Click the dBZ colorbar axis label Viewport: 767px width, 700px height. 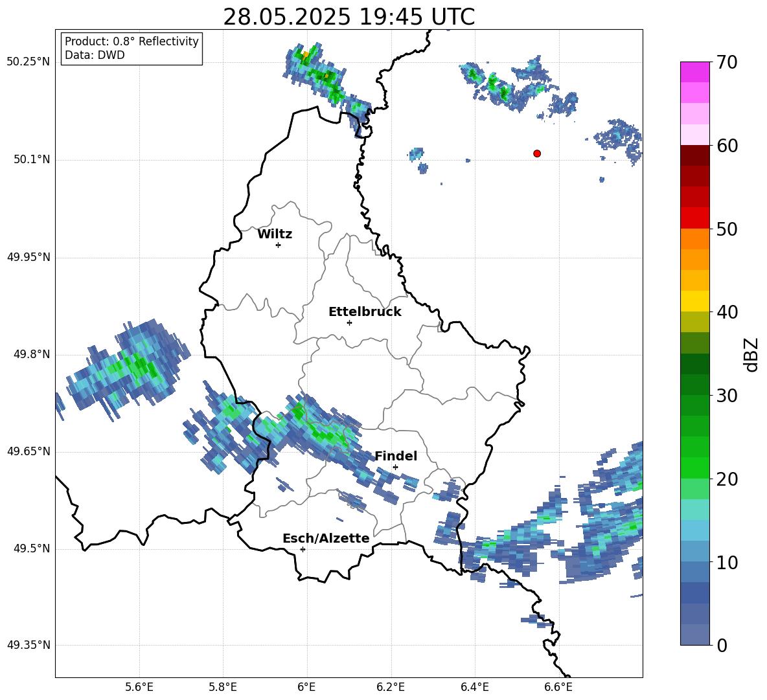point(751,354)
